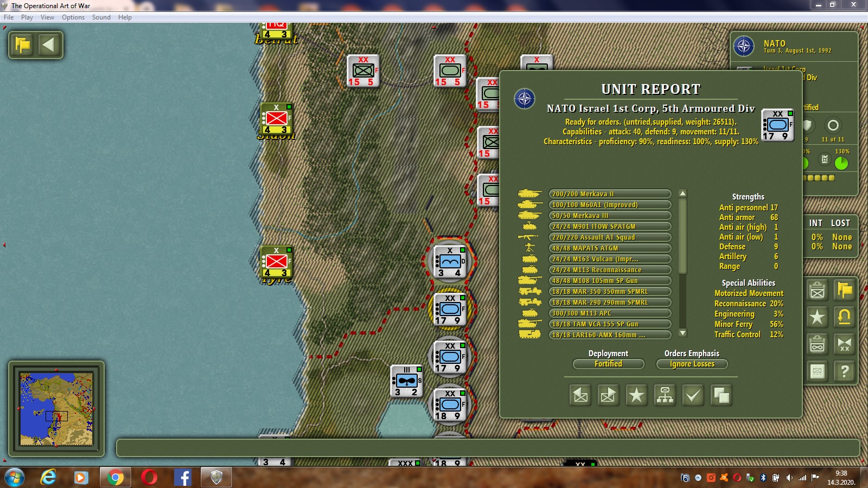Select the 200/200 Merkava II equipment row
The image size is (868, 488).
[x=610, y=194]
